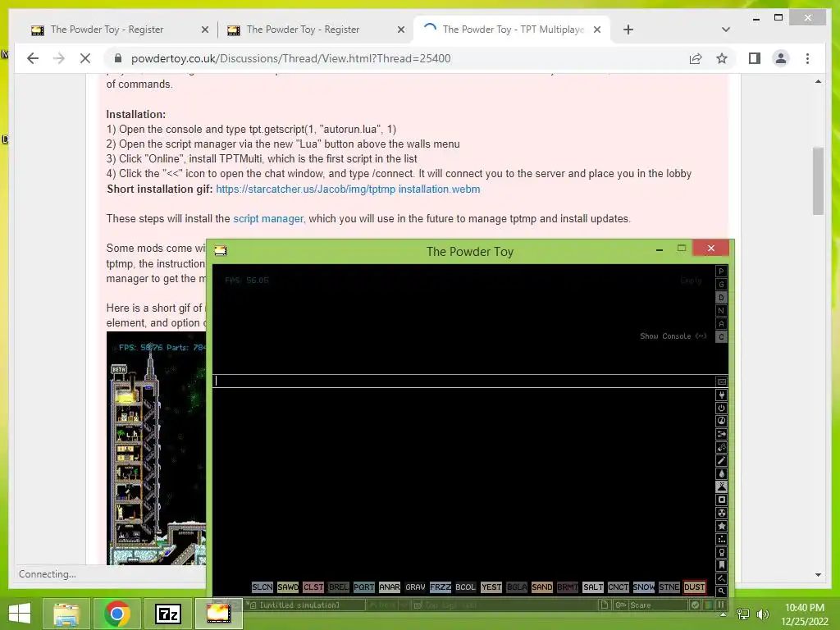Open the Gases menu section icon
840x630 pixels.
point(722,460)
